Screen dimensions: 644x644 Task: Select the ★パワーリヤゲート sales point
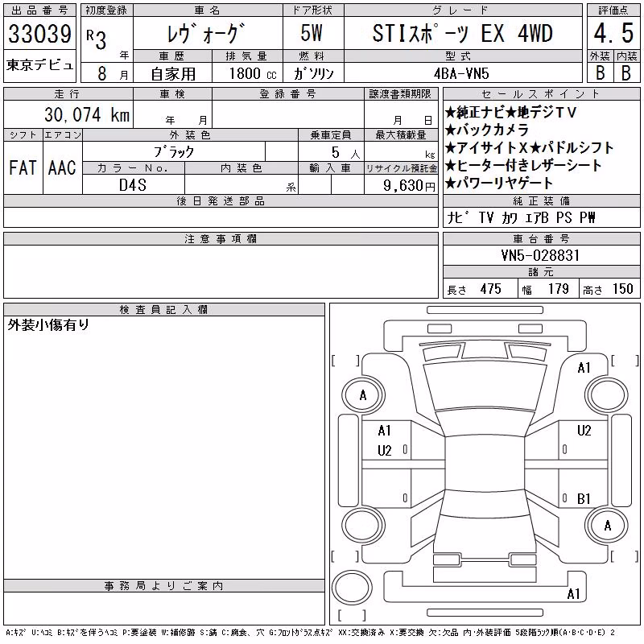[x=499, y=184]
